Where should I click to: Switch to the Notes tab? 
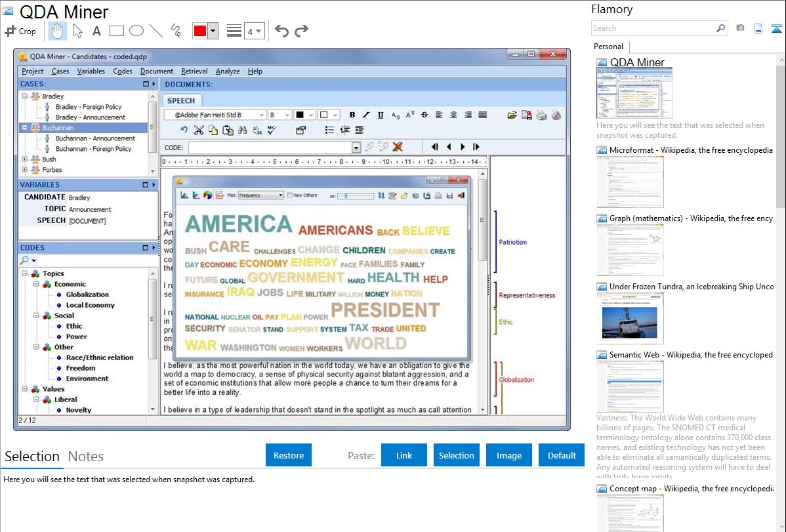pyautogui.click(x=86, y=457)
